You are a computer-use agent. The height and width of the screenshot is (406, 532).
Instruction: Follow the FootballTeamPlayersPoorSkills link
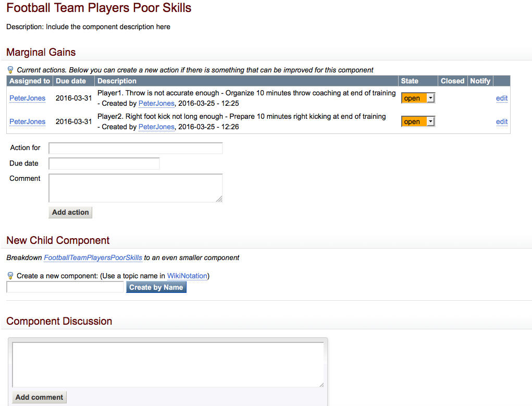93,257
